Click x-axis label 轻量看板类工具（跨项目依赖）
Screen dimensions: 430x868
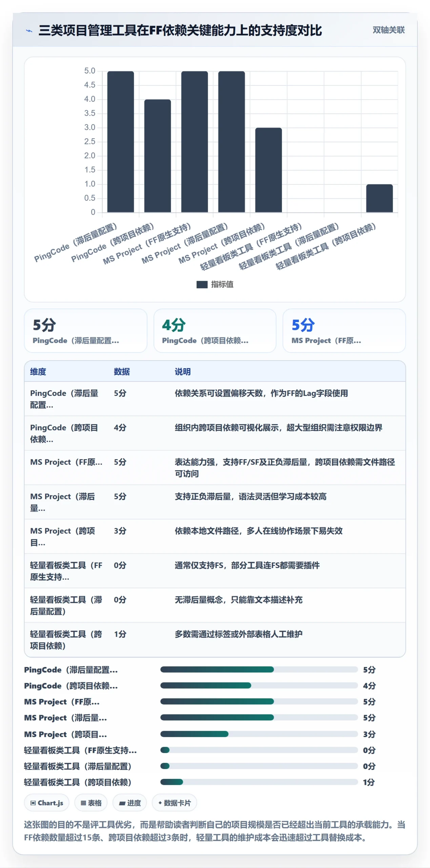[326, 246]
